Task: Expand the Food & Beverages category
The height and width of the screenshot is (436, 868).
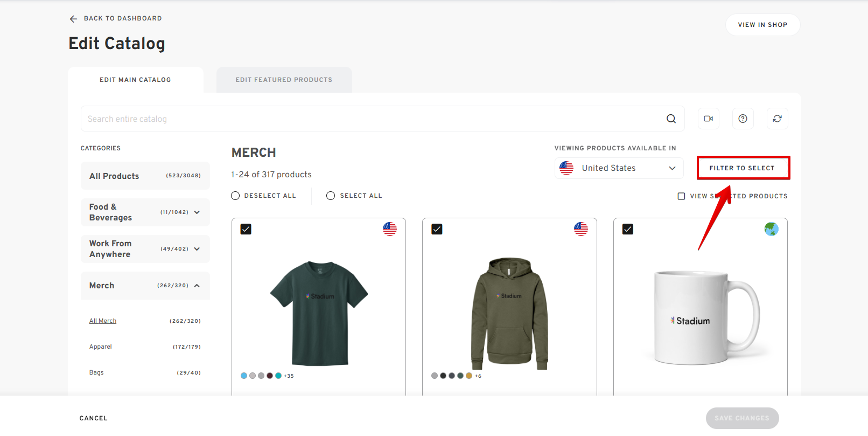Action: coord(197,212)
